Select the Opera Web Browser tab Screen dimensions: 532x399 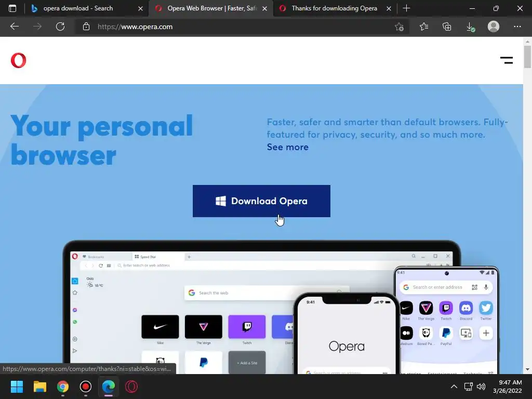[212, 8]
